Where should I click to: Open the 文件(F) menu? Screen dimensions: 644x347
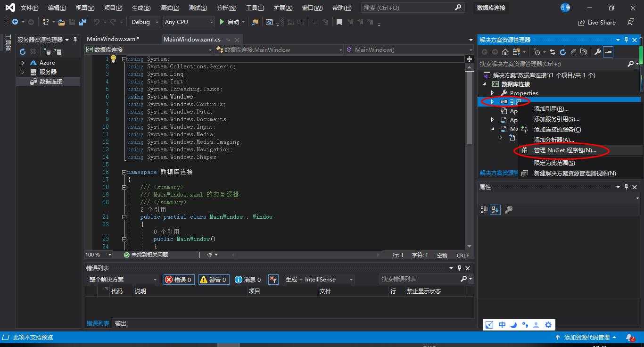pyautogui.click(x=29, y=8)
